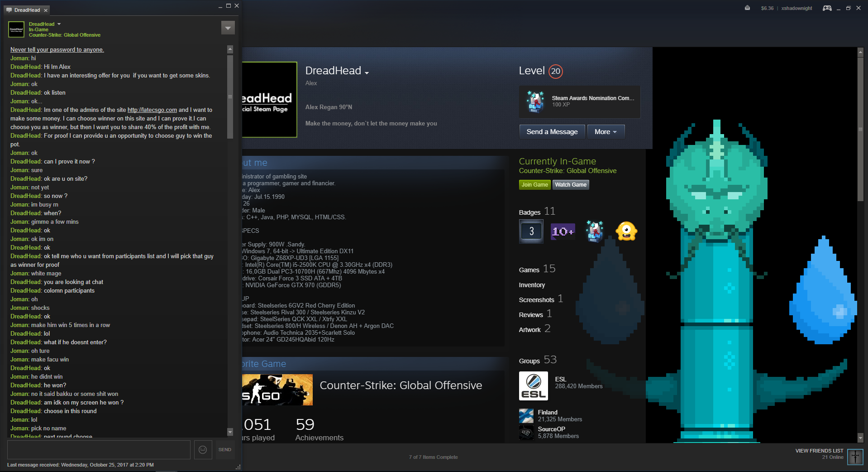Open VIEW FRIENDS LIST
Viewport: 868px width, 472px height.
pyautogui.click(x=819, y=451)
